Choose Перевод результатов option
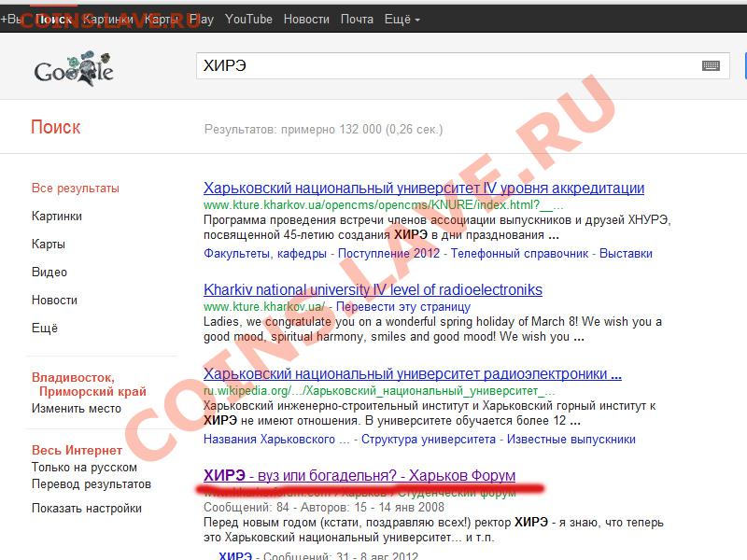Screen dimensions: 747x560 [x=92, y=484]
